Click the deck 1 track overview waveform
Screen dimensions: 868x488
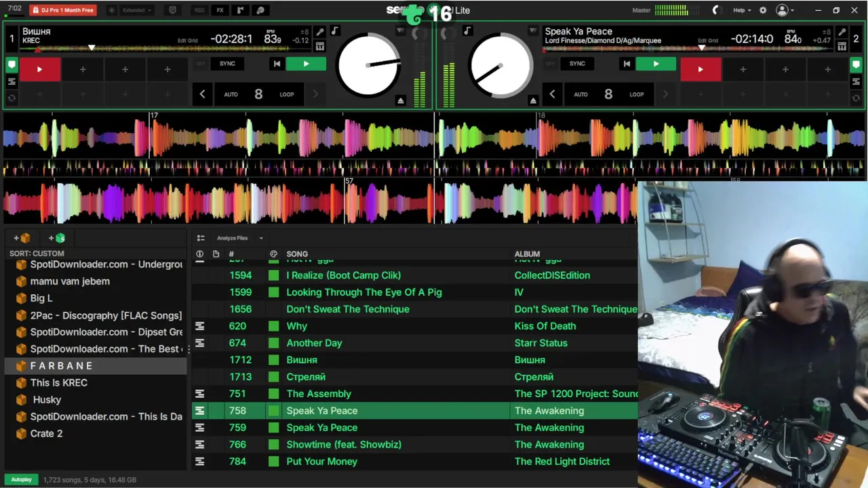[x=166, y=49]
